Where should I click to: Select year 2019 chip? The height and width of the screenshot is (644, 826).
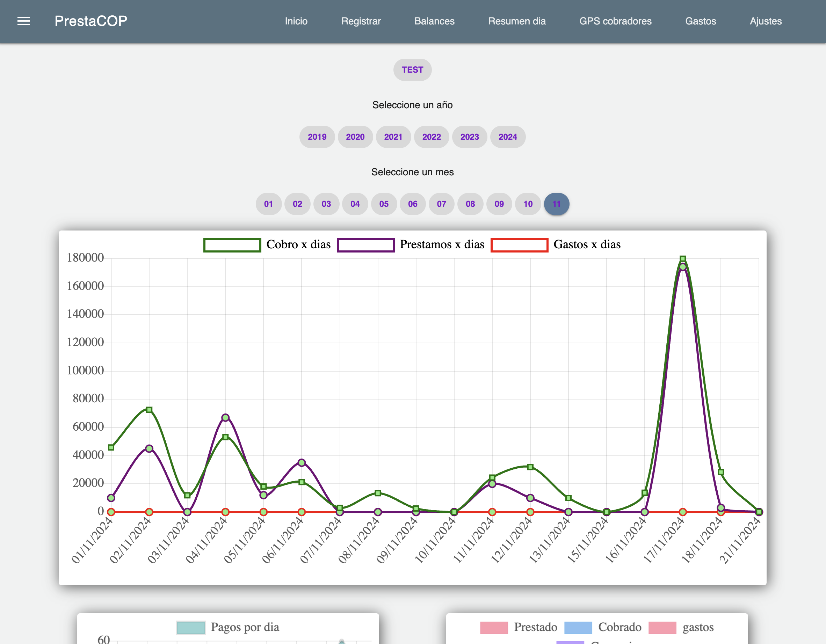317,137
